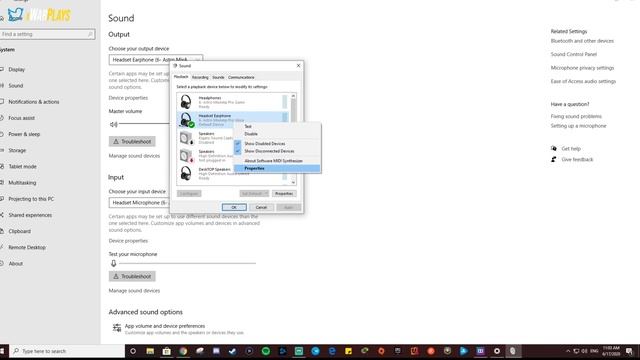This screenshot has height=360, width=640.
Task: Open Setting up a microphone link
Action: [x=578, y=126]
